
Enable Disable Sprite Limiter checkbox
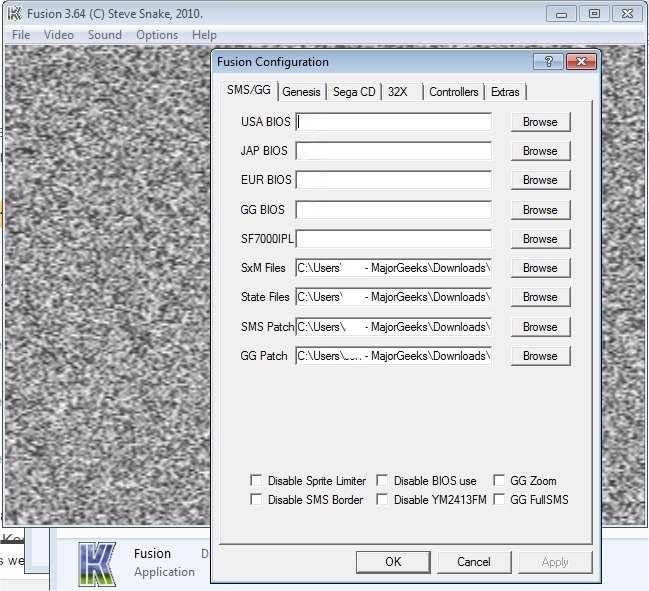tap(256, 480)
